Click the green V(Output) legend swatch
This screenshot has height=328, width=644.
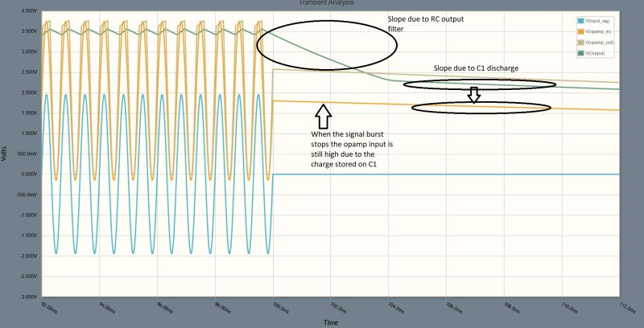click(580, 53)
